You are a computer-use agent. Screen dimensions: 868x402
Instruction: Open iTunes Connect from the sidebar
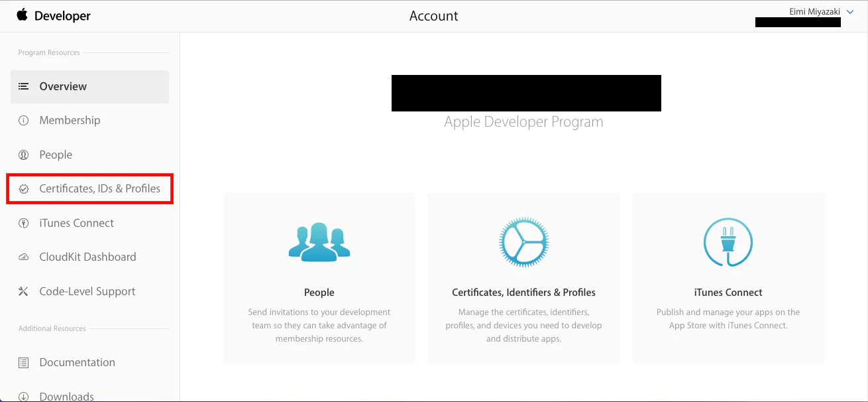pyautogui.click(x=76, y=223)
